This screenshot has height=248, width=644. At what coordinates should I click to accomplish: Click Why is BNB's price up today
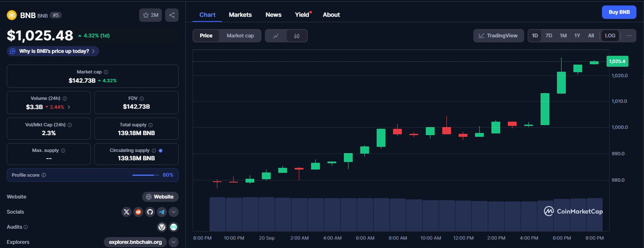(53, 51)
